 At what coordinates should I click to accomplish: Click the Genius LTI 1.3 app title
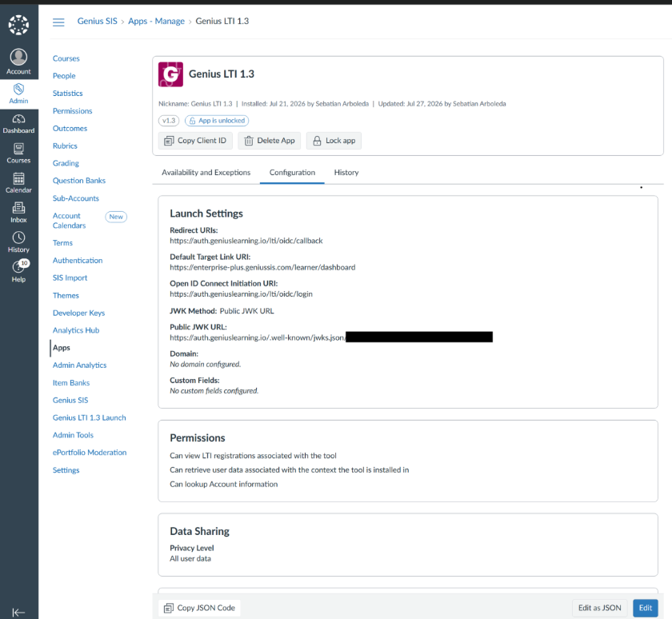221,74
